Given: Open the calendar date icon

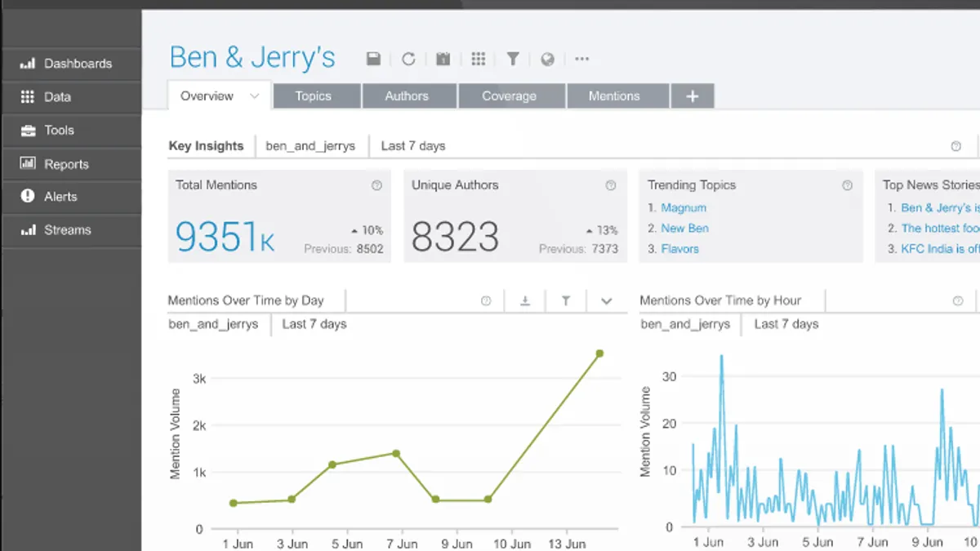Looking at the screenshot, I should (x=443, y=59).
